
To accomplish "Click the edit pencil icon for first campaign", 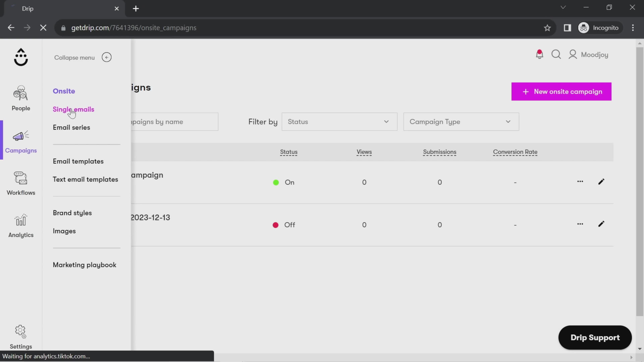I will click(601, 182).
